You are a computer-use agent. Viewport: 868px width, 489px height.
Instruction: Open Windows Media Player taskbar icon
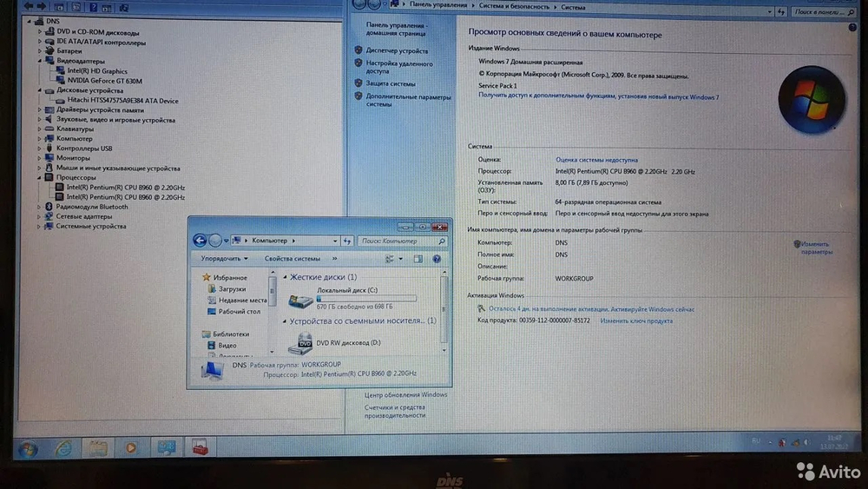coord(131,447)
